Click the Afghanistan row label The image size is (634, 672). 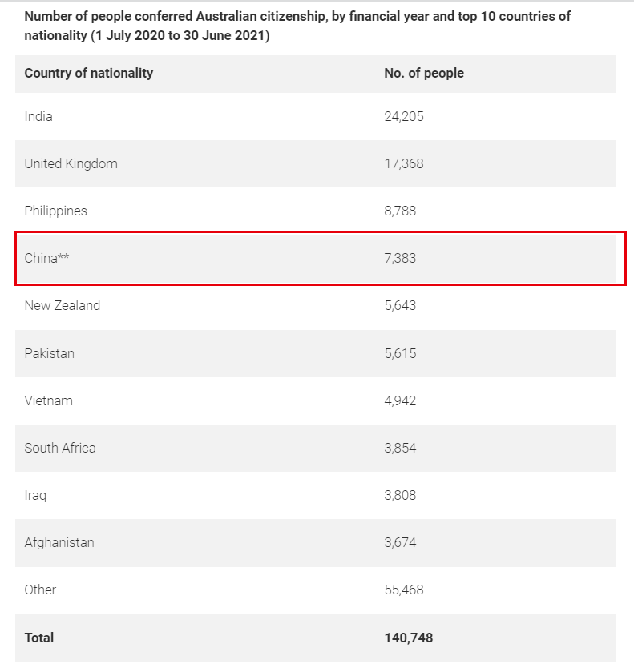(x=59, y=542)
